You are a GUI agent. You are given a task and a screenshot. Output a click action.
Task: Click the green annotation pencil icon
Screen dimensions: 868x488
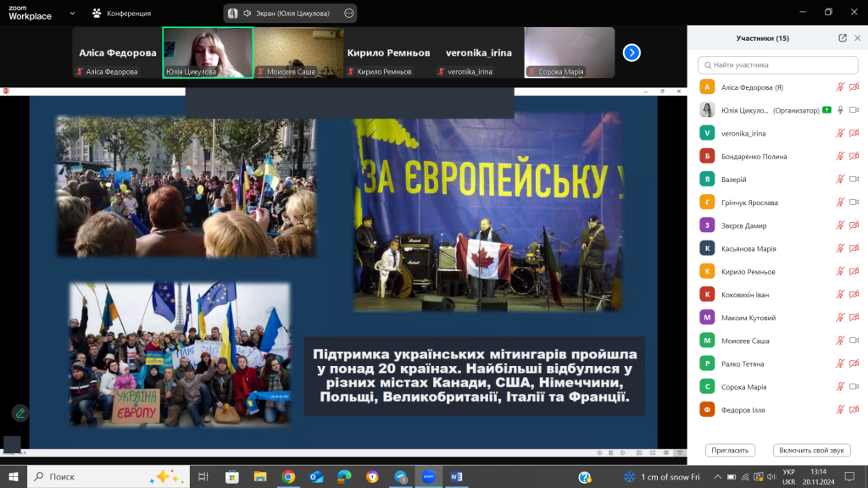click(x=19, y=413)
